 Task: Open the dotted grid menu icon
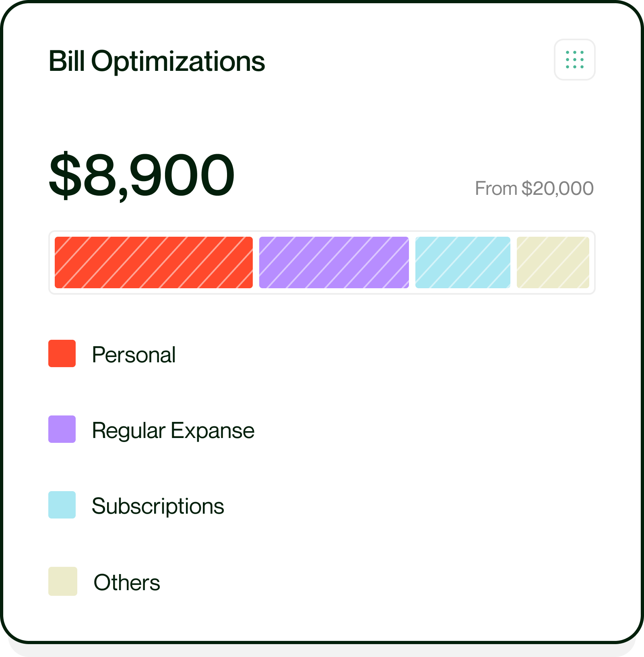(x=574, y=60)
